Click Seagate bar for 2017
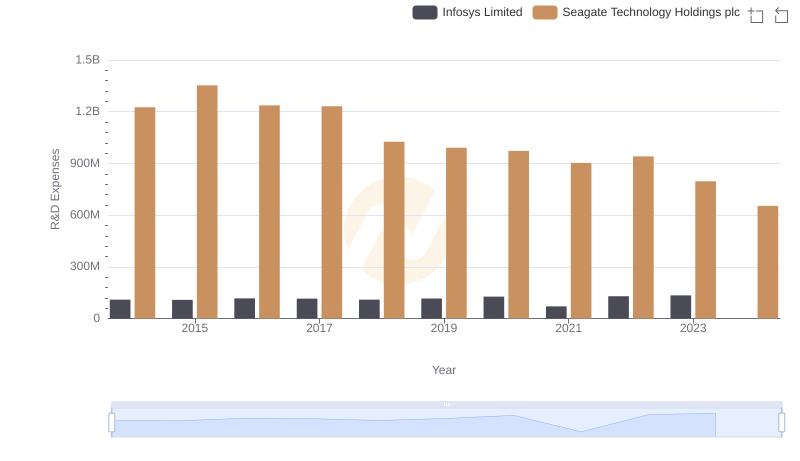This screenshot has height=461, width=800. [332, 212]
